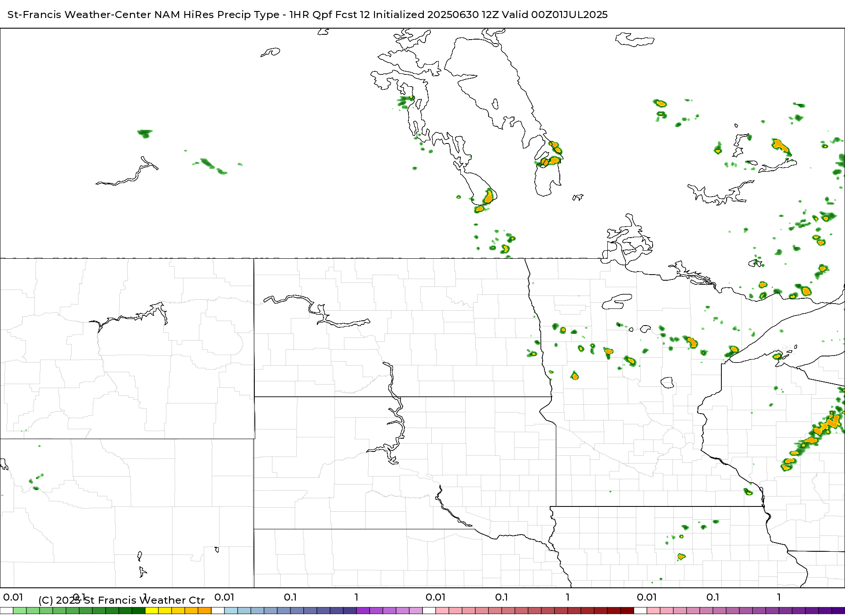Click the '0.1' label above the blue scale
The image size is (845, 616).
tap(290, 597)
